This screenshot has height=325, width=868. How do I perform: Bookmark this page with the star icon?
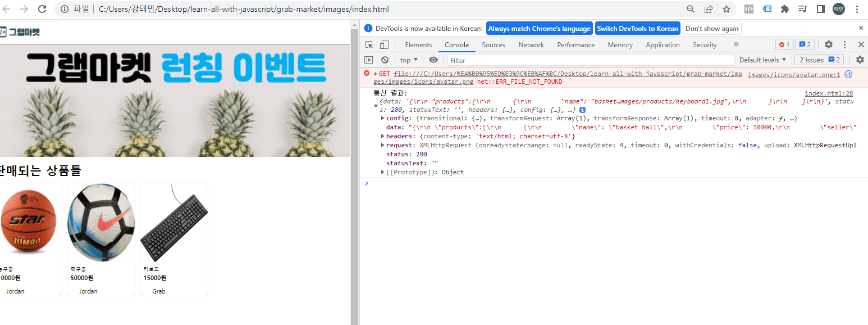click(727, 9)
